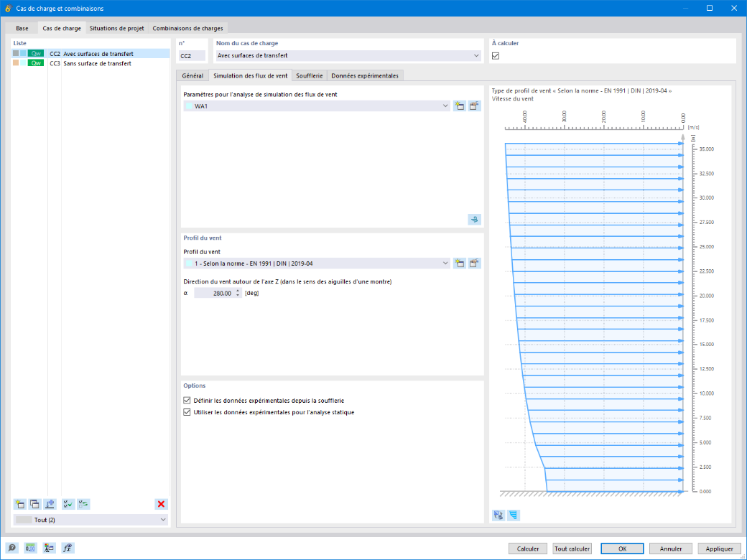Expand the Tout (2) filter dropdown
This screenshot has height=560, width=747.
pos(91,520)
